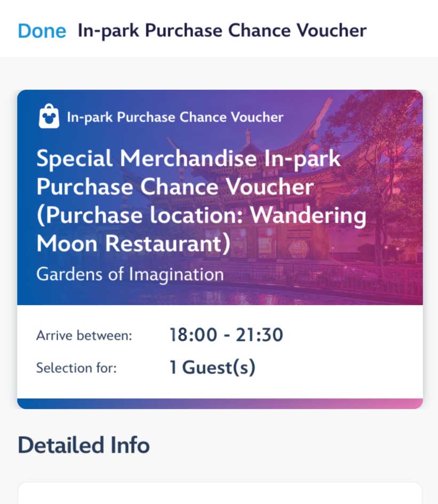
Task: Open the Special Merchandise voucher title text
Action: pyautogui.click(x=201, y=201)
